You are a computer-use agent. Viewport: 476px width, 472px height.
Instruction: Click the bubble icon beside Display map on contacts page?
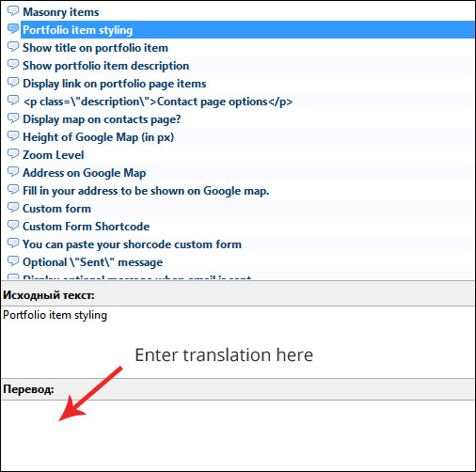tap(13, 118)
